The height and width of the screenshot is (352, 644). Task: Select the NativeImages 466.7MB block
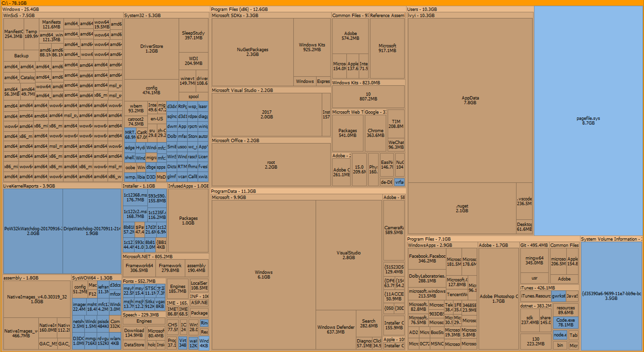pyautogui.click(x=21, y=333)
